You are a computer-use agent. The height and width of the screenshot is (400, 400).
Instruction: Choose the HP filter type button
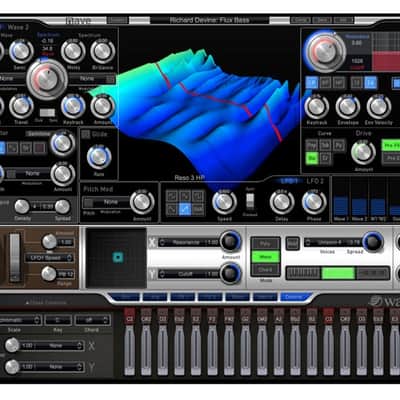tap(339, 83)
